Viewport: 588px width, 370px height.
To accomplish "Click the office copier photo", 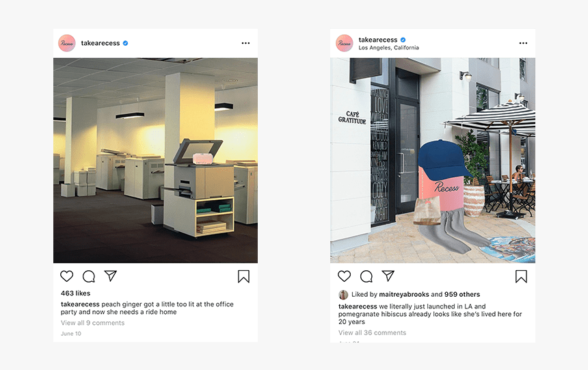I will (x=155, y=160).
